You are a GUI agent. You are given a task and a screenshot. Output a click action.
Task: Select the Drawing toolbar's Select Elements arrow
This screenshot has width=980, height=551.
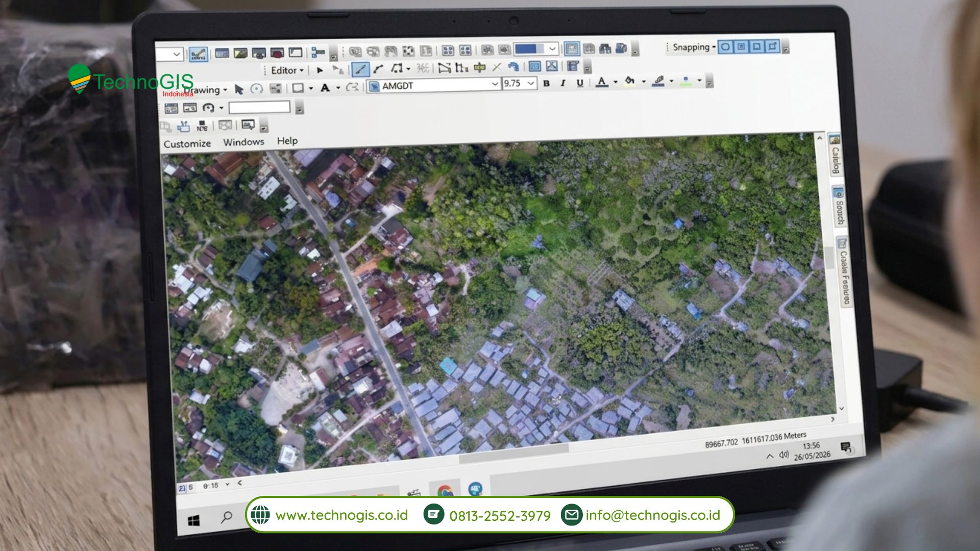point(238,89)
